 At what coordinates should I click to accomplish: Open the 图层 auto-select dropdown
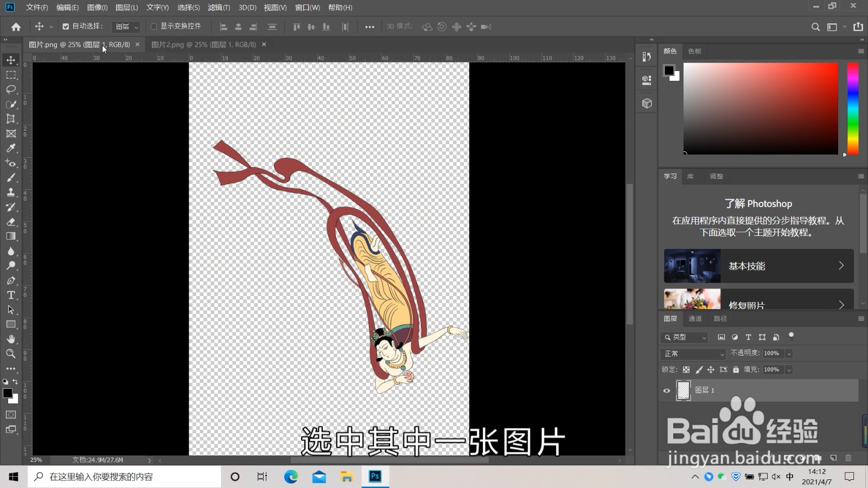coord(126,27)
